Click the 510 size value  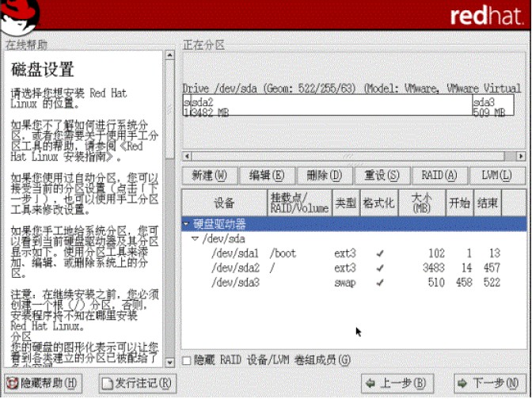[436, 283]
